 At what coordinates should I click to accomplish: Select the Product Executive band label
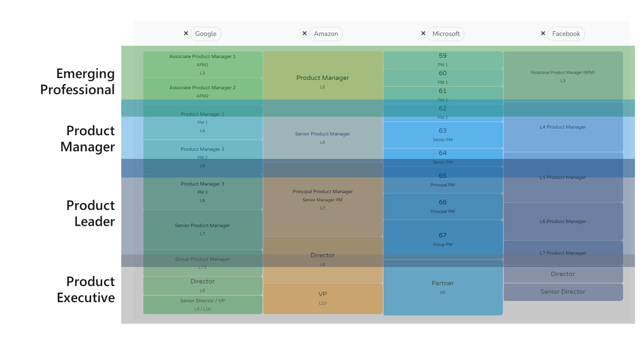click(x=86, y=290)
